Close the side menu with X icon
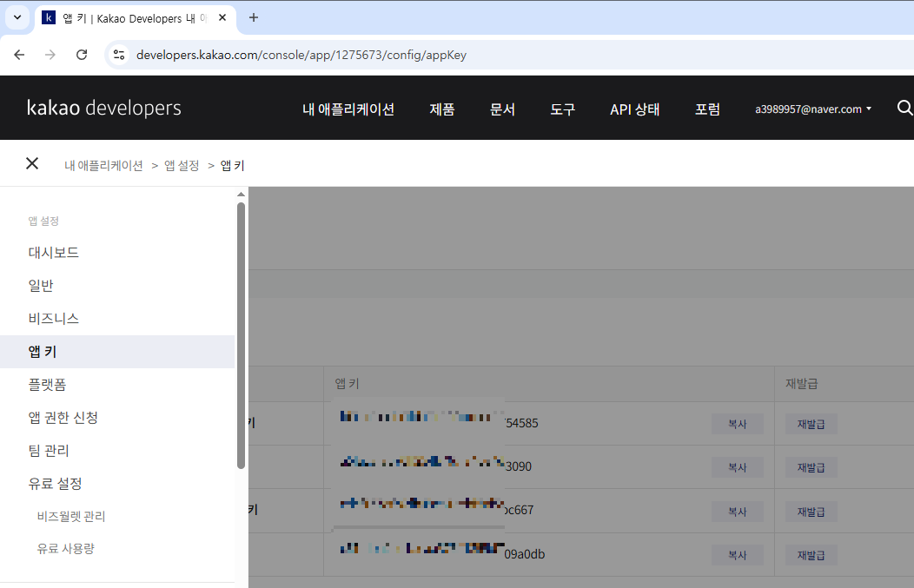Screen dimensions: 914x588 (32, 164)
